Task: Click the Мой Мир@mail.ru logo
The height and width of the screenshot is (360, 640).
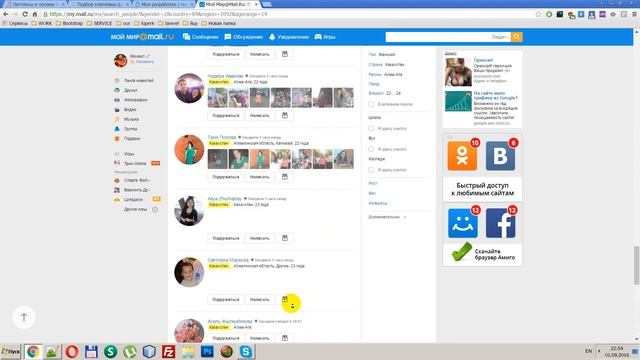Action: tap(142, 37)
